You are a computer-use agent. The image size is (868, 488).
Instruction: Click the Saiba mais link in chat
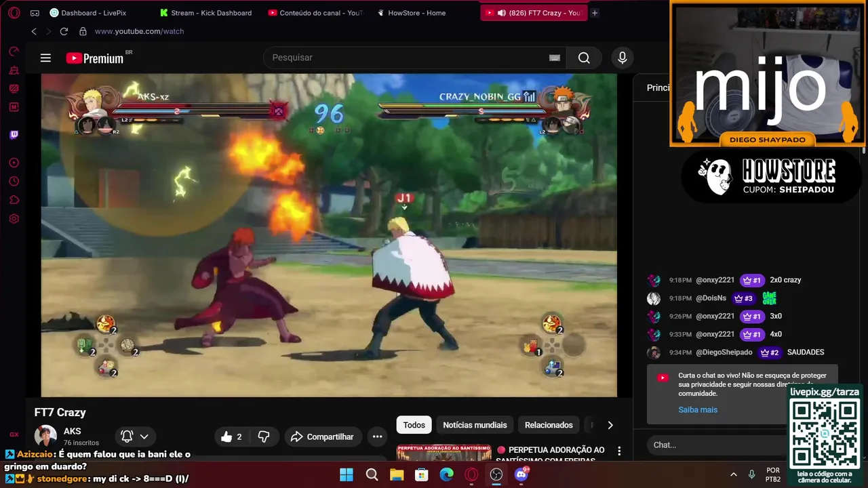698,409
